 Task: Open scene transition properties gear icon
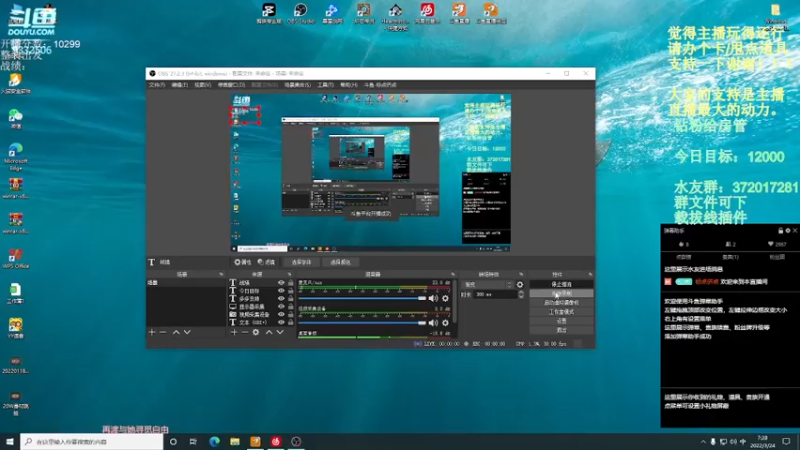(520, 285)
